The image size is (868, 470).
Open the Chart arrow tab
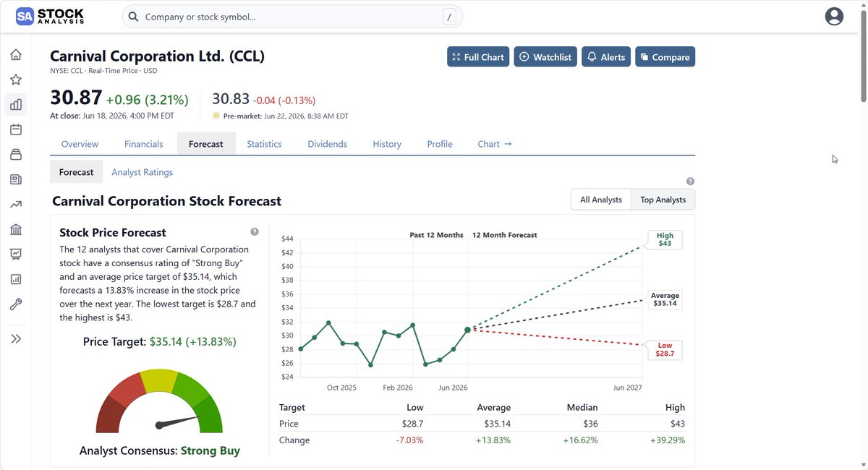coord(495,144)
